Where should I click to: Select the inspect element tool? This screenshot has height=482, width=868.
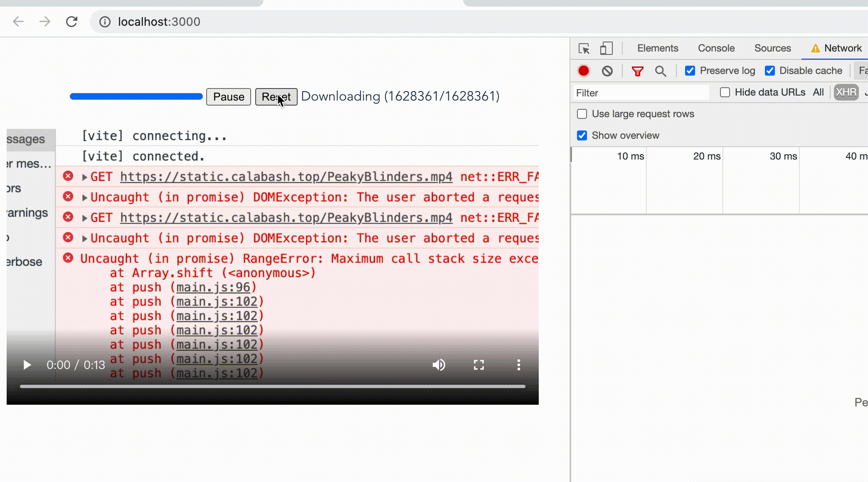pyautogui.click(x=584, y=49)
